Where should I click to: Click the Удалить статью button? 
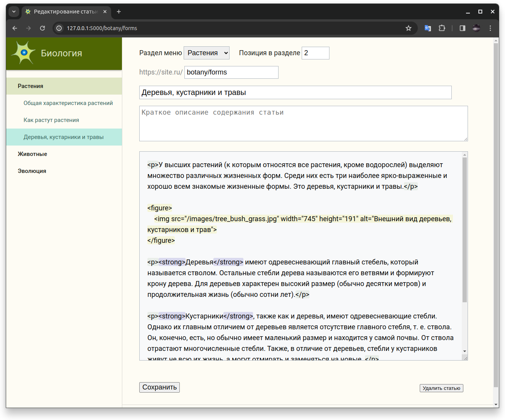[x=441, y=388]
